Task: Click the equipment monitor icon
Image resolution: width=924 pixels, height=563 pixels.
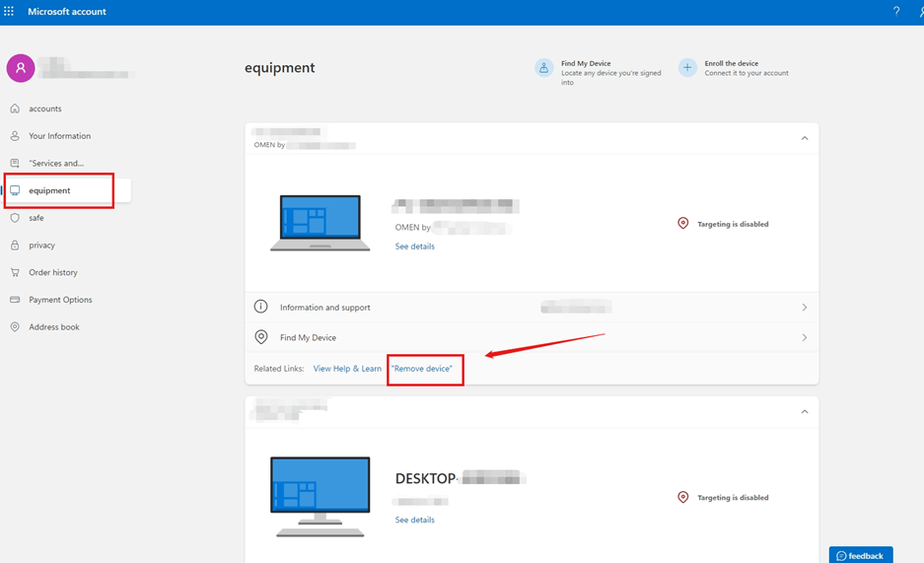Action: point(15,190)
